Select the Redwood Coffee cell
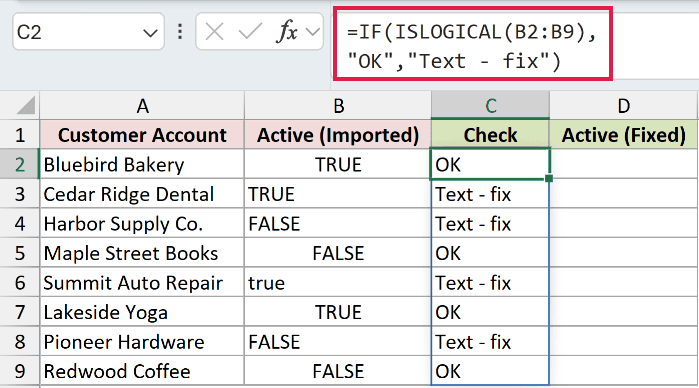Screen dimensions: 699x388 pos(142,371)
